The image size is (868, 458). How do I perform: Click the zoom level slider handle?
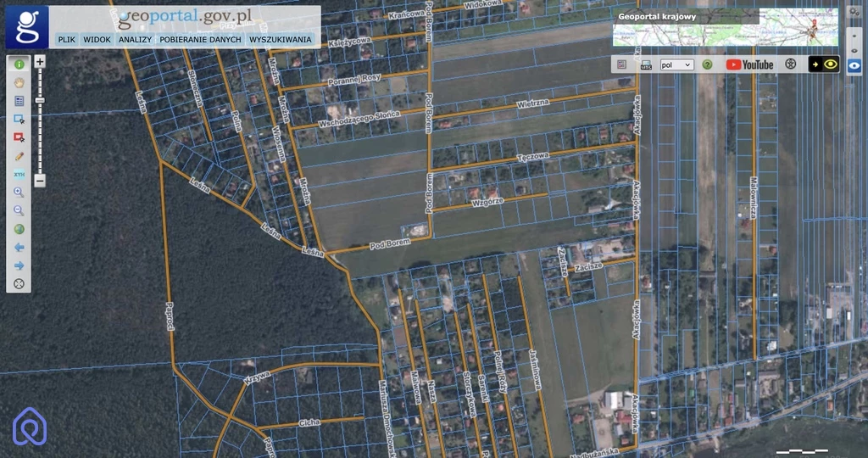click(x=40, y=101)
